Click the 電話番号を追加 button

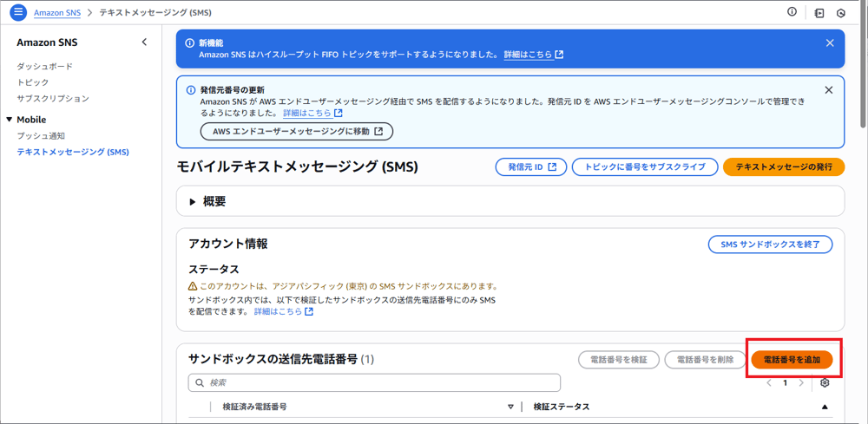coord(792,359)
